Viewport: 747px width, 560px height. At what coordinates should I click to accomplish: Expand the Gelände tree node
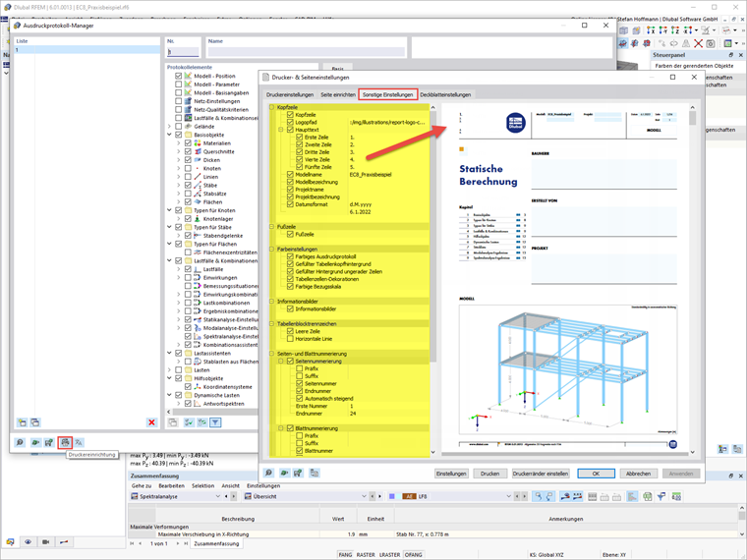(169, 126)
